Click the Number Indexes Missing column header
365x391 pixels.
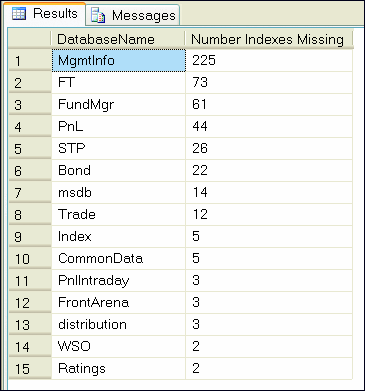tap(268, 39)
